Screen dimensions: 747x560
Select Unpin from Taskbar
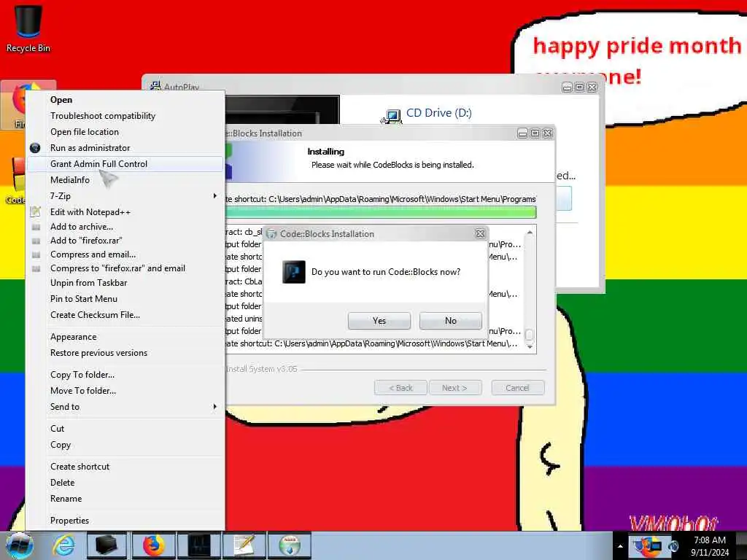(125, 283)
